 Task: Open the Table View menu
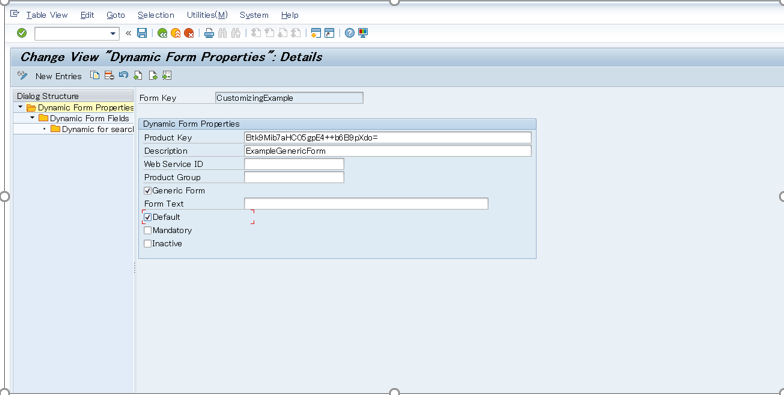click(47, 15)
